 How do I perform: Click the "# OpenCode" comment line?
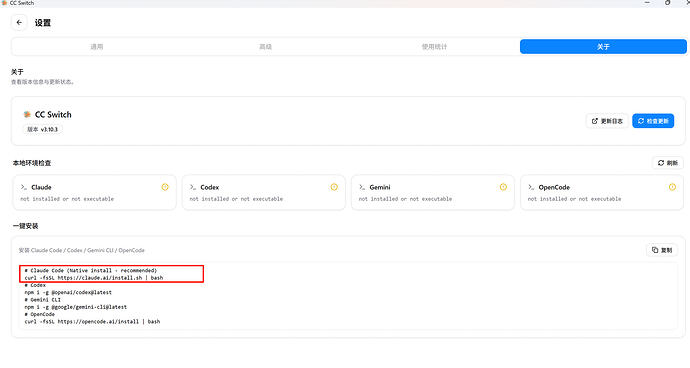(x=40, y=314)
